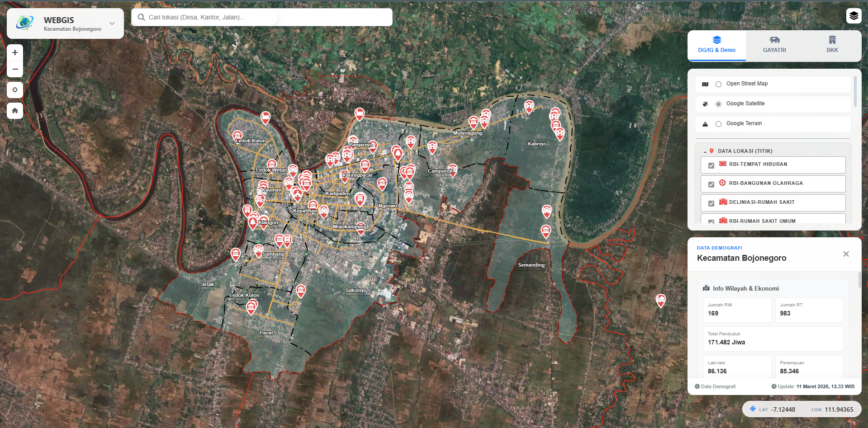Screen dimensions: 868x428
Task: Click the zoom out button on the map
Action: [15, 69]
